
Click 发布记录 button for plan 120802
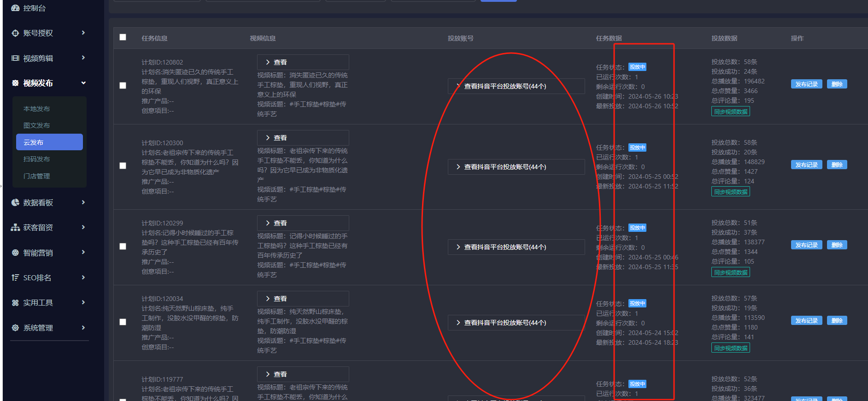point(806,84)
